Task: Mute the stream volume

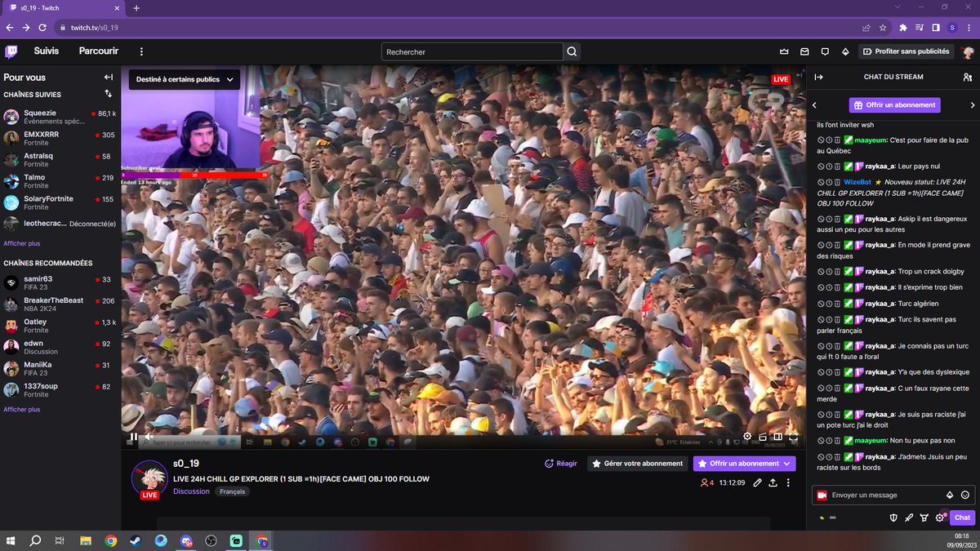Action: tap(149, 437)
